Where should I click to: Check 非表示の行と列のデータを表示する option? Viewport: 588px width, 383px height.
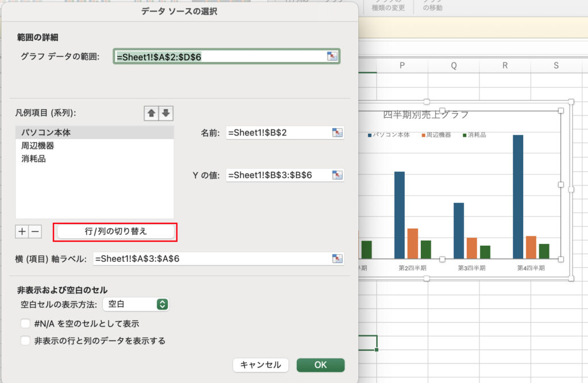pos(25,341)
